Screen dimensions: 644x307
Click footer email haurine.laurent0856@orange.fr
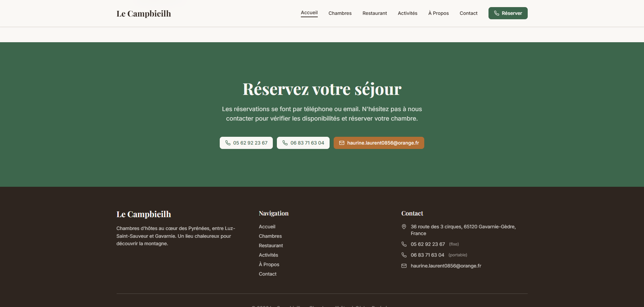click(x=446, y=266)
